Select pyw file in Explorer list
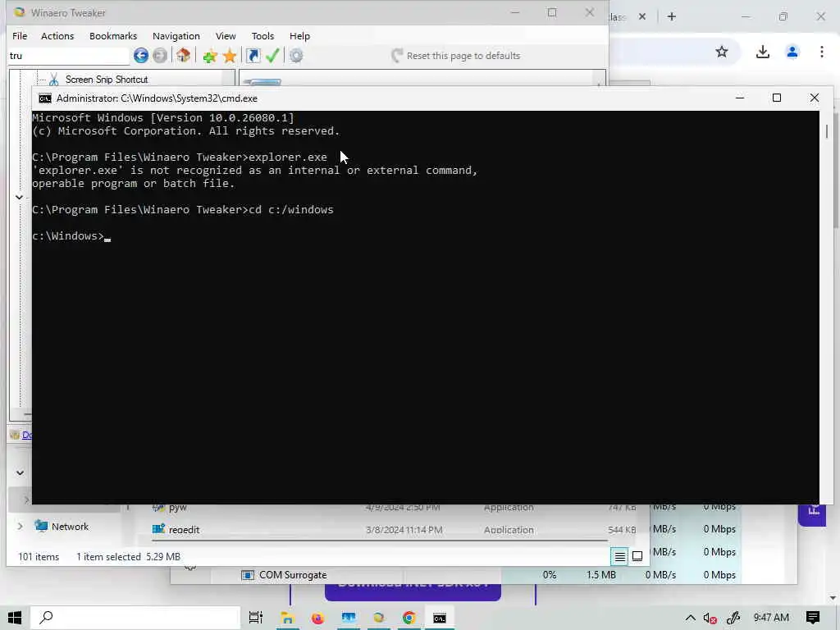This screenshot has height=630, width=840. click(x=177, y=507)
